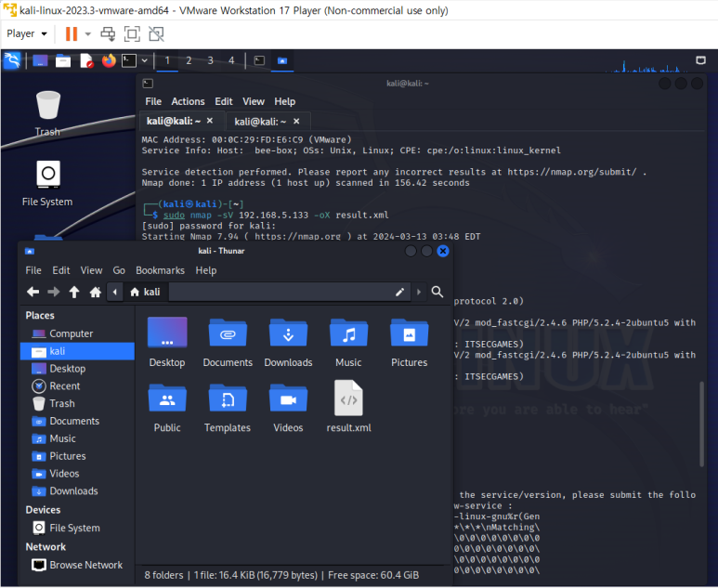The width and height of the screenshot is (718, 588).
Task: Click the terminal window vertical scrollbar
Action: [701, 425]
